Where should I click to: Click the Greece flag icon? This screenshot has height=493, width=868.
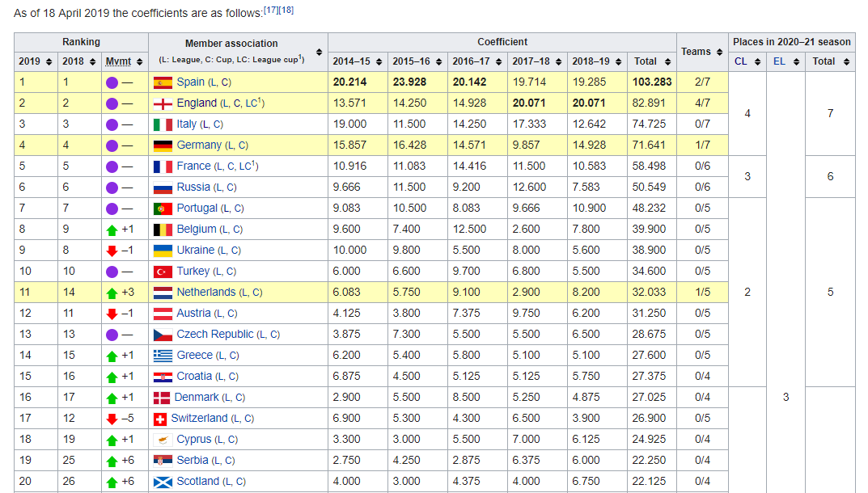pyautogui.click(x=163, y=356)
